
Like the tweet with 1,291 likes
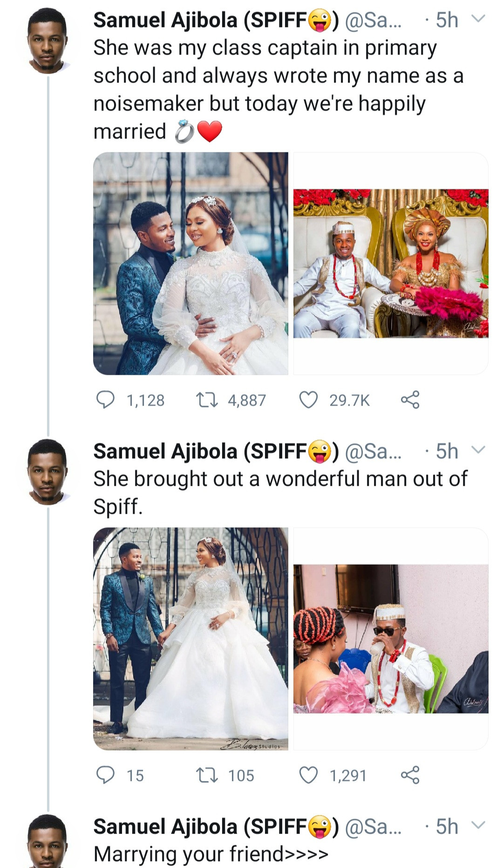point(308,775)
